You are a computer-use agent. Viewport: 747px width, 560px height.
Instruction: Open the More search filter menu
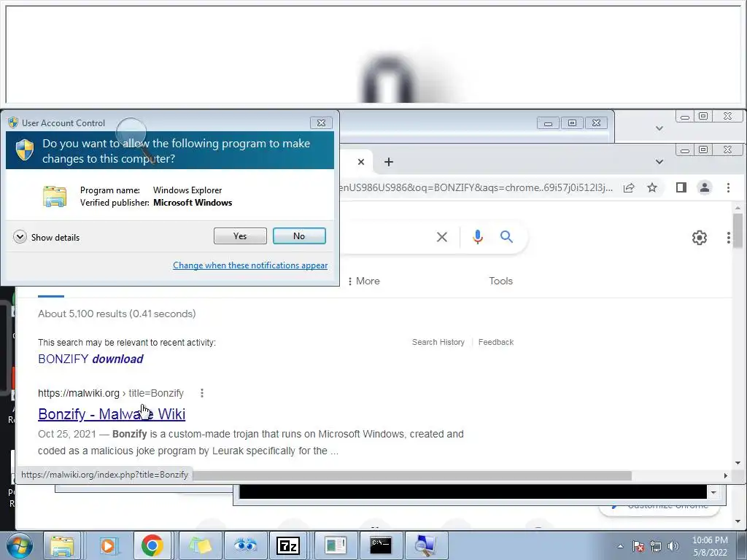364,281
